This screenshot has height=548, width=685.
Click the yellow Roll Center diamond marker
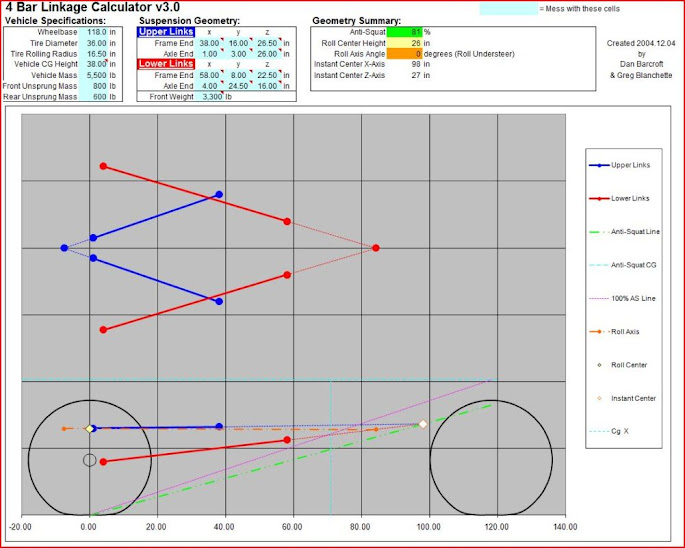tap(90, 429)
